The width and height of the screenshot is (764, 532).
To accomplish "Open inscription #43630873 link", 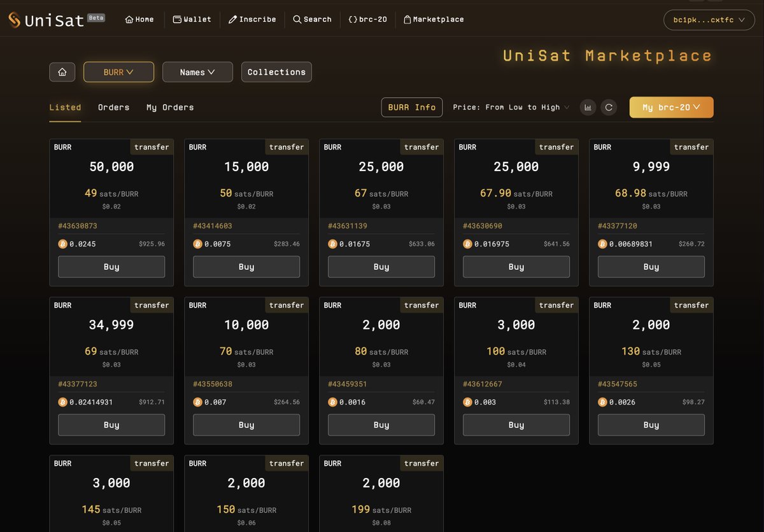I will 78,226.
